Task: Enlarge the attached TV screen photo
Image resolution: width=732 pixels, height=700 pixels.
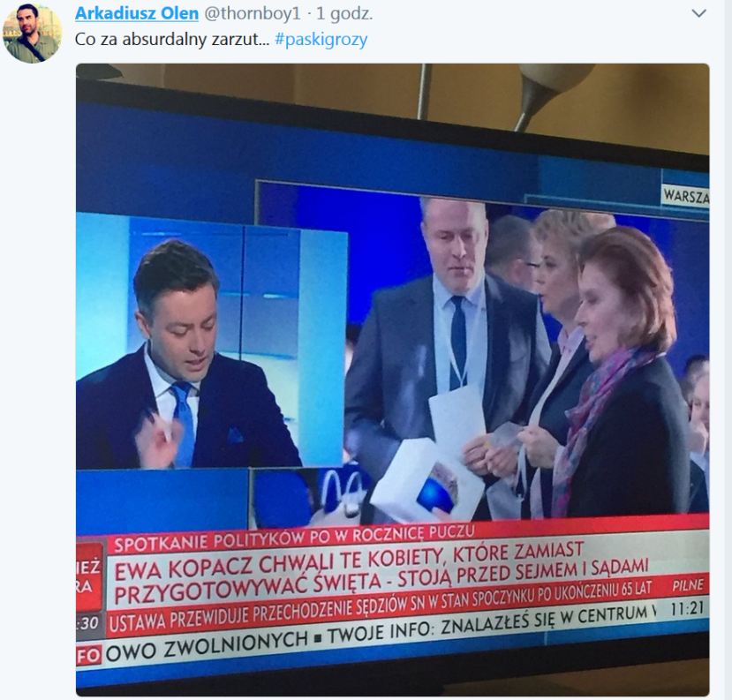Action: 393,380
